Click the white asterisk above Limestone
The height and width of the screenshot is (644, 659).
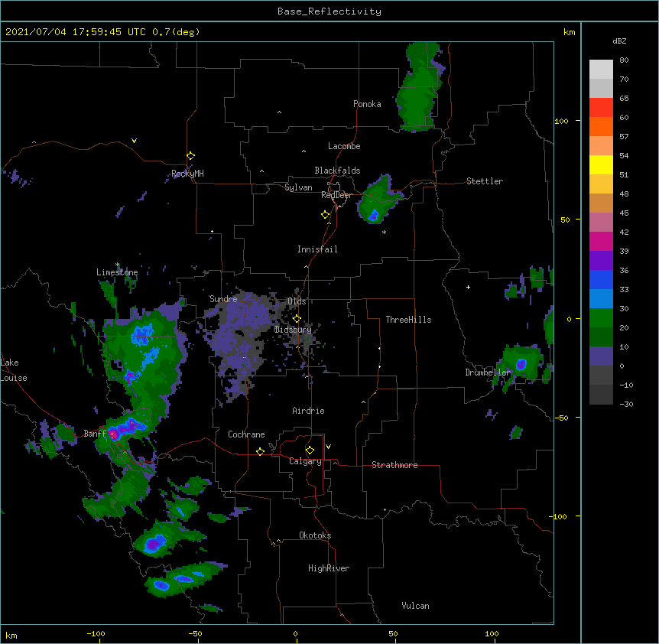coord(117,265)
